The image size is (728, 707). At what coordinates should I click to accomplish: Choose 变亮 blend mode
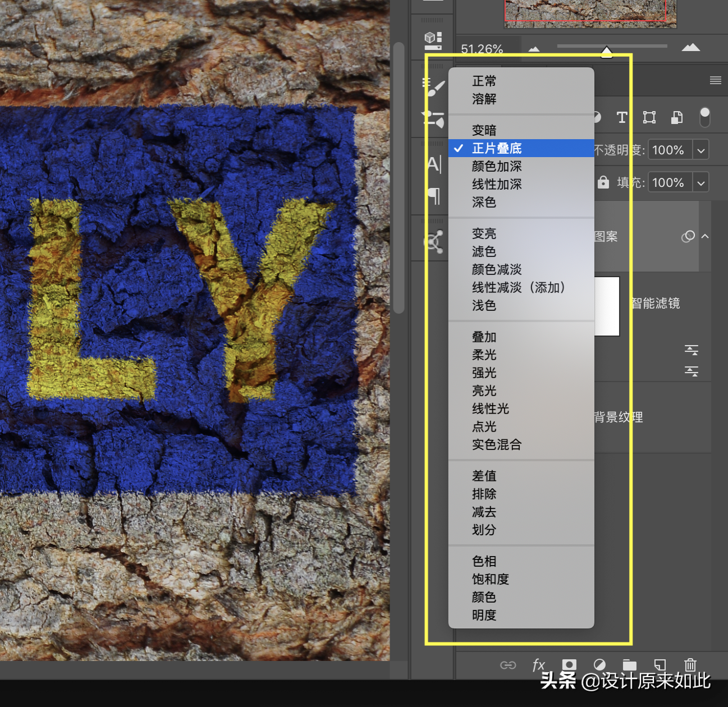521,233
